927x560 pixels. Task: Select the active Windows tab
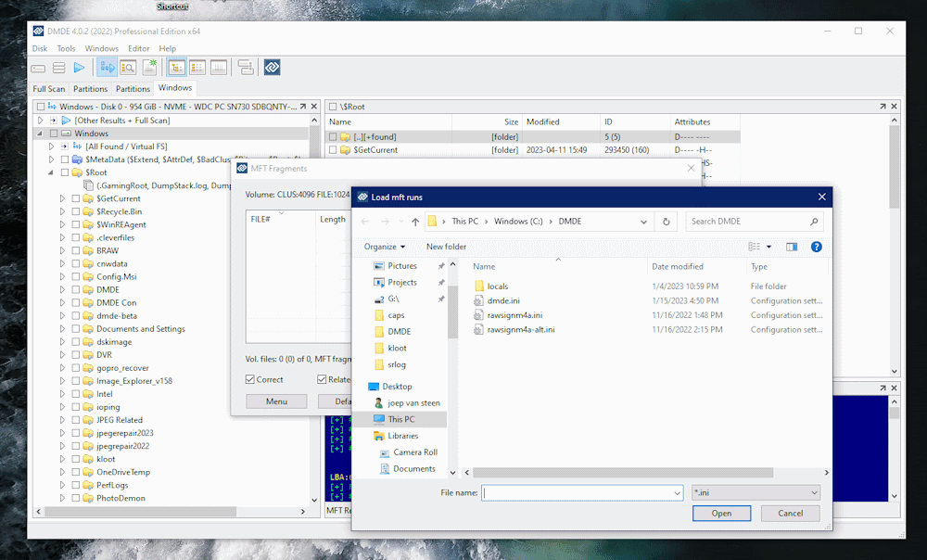(x=175, y=87)
